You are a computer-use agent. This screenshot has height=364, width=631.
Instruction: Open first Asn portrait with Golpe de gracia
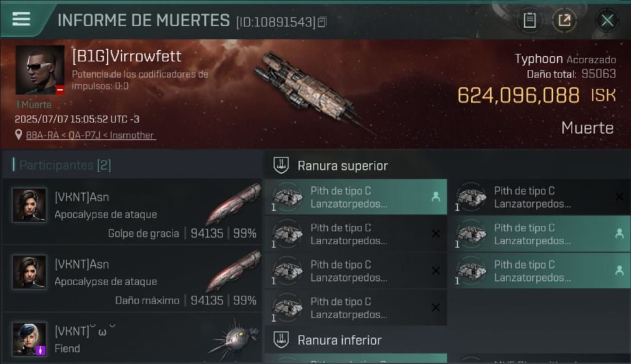29,205
